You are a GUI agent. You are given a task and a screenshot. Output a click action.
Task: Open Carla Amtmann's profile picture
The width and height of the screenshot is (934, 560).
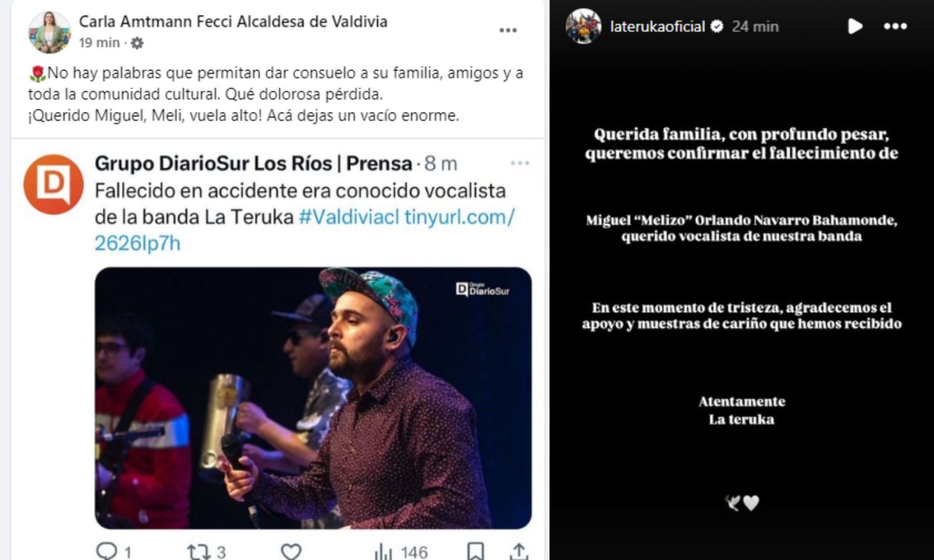49,32
